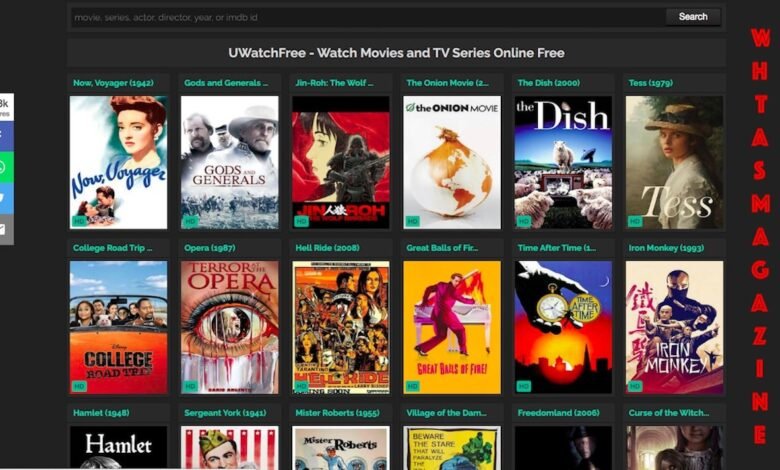Share via the green WhatsApp sidebar icon

(x=6, y=167)
